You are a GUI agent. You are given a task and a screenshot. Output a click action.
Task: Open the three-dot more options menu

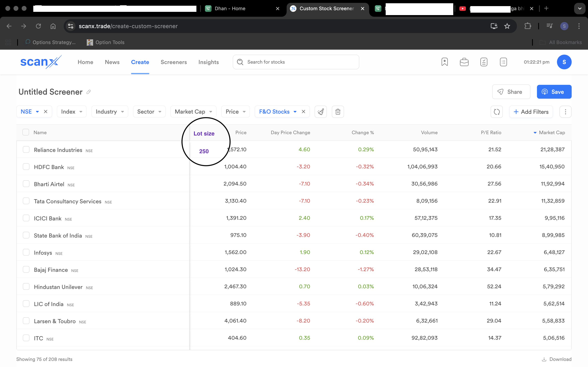coord(565,112)
